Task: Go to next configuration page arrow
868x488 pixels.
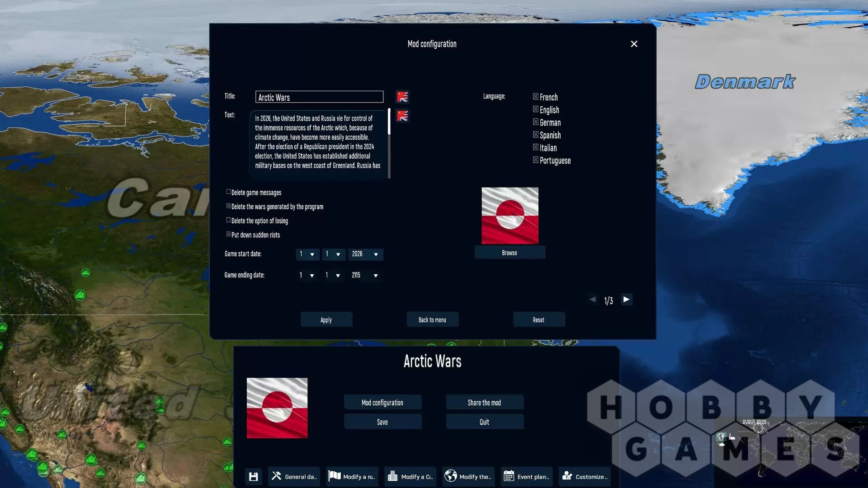Action: [626, 300]
